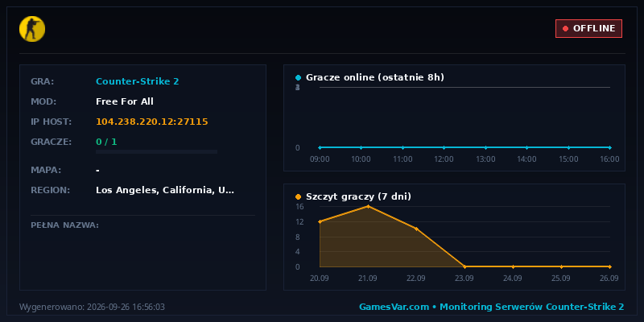Click the red dot in OFFLINE badge
644x322 pixels.
pos(565,28)
